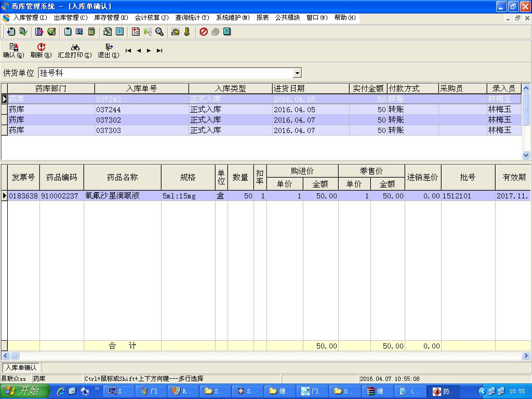
Task: Click the magnifying glass search toolbar icon
Action: (159, 32)
